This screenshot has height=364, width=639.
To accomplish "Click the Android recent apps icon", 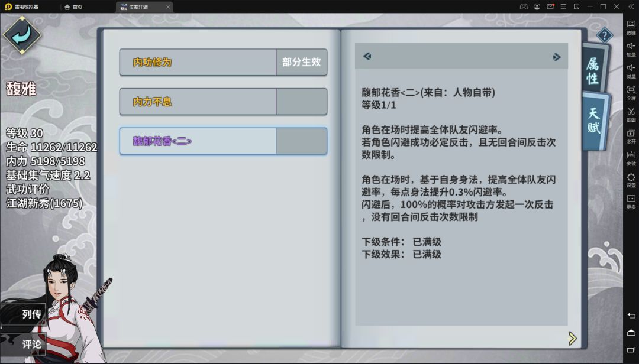I will tap(631, 350).
